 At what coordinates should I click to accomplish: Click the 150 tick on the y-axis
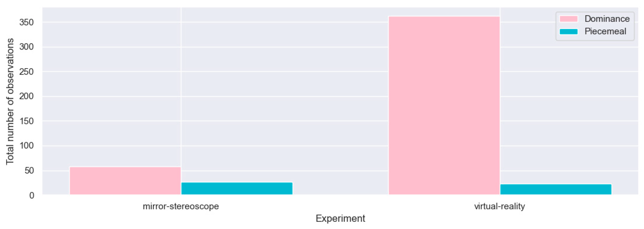click(27, 121)
